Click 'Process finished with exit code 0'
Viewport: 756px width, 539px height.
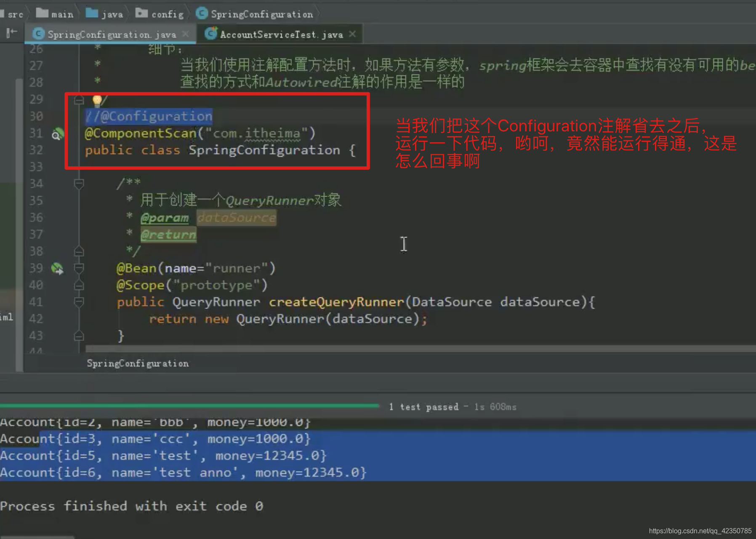coord(132,506)
